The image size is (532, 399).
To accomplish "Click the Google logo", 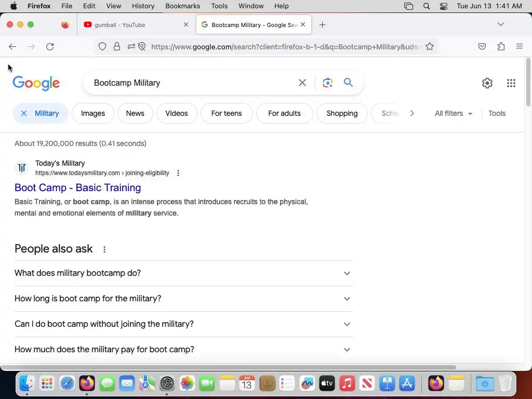I will point(36,83).
